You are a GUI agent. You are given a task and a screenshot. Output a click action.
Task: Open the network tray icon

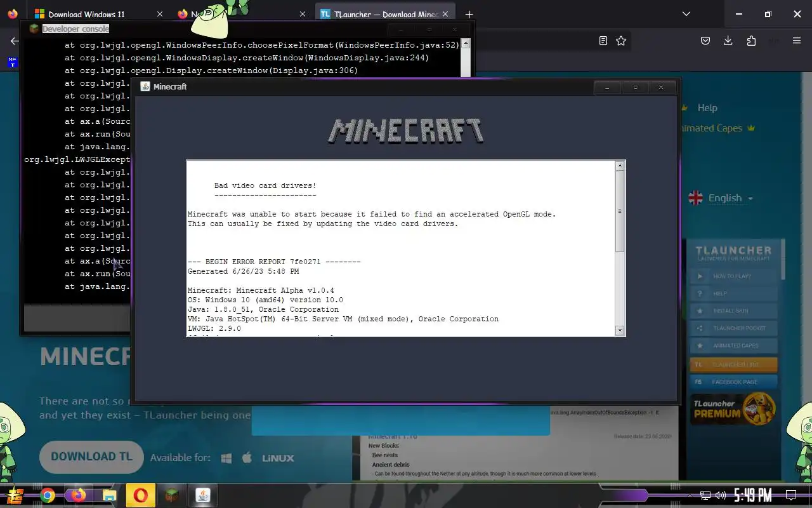705,496
